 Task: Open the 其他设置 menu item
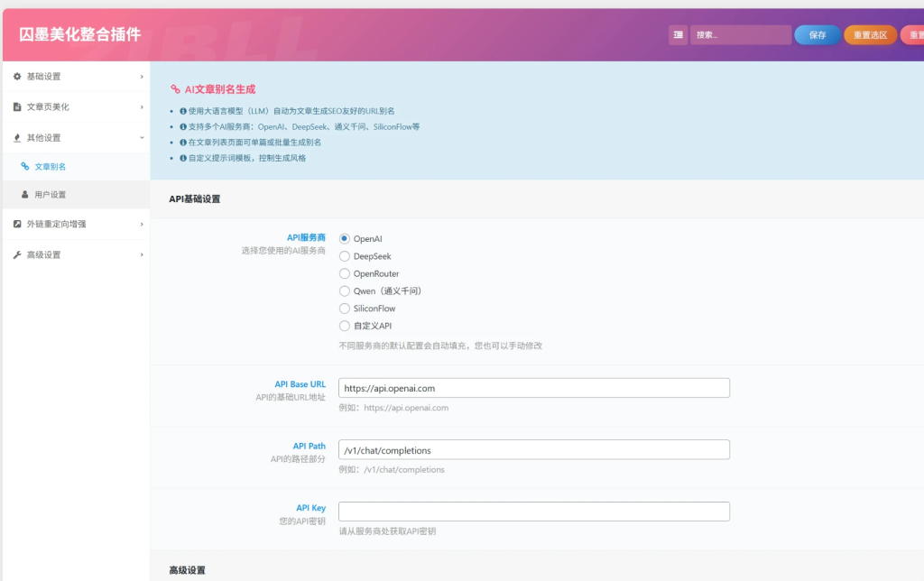pos(77,138)
